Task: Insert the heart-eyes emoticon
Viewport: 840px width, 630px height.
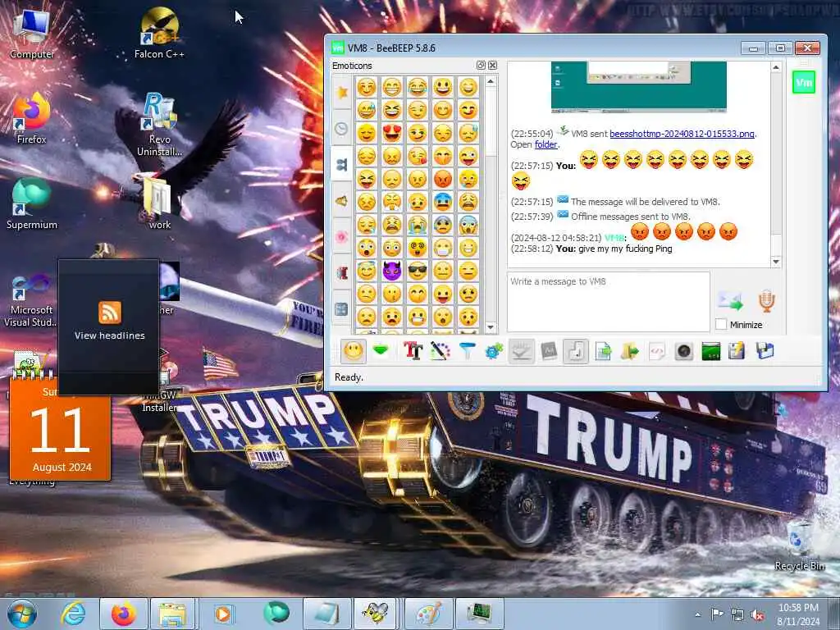Action: [x=391, y=132]
